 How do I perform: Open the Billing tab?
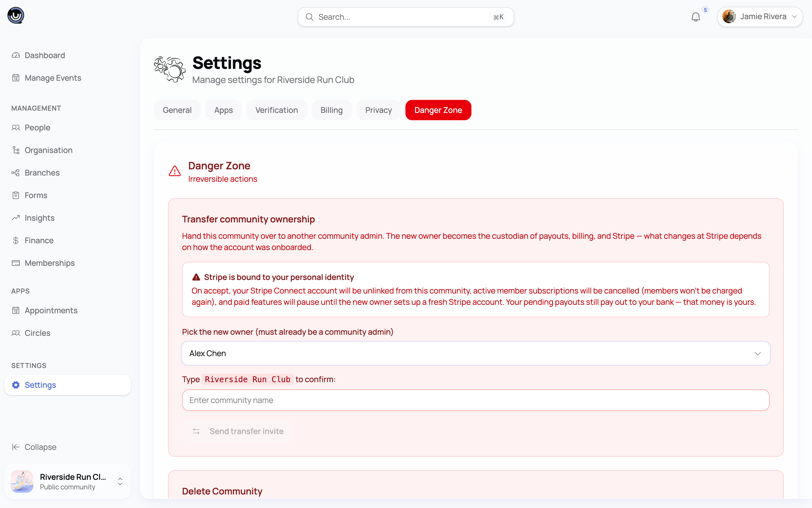pos(332,110)
